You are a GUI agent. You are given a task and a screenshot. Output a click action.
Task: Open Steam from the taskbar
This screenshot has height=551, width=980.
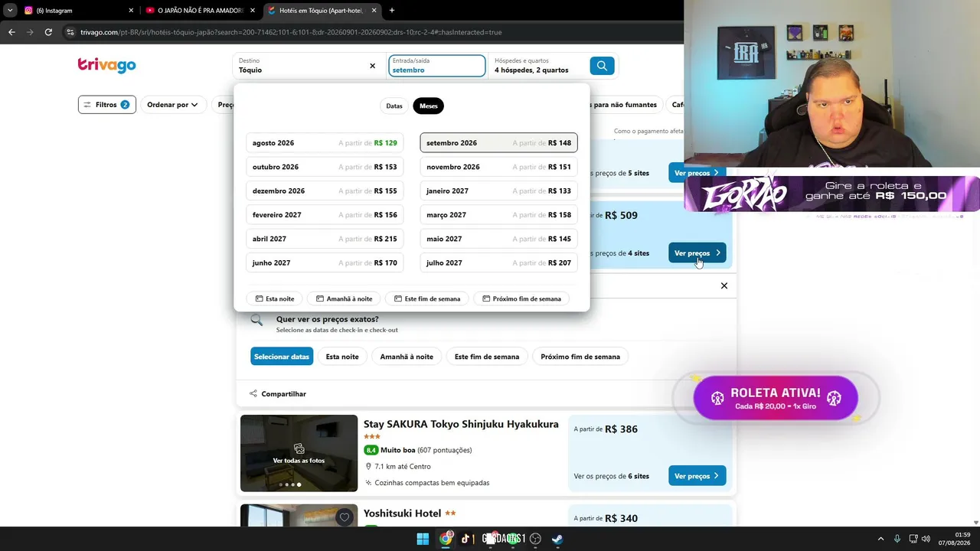tap(557, 539)
